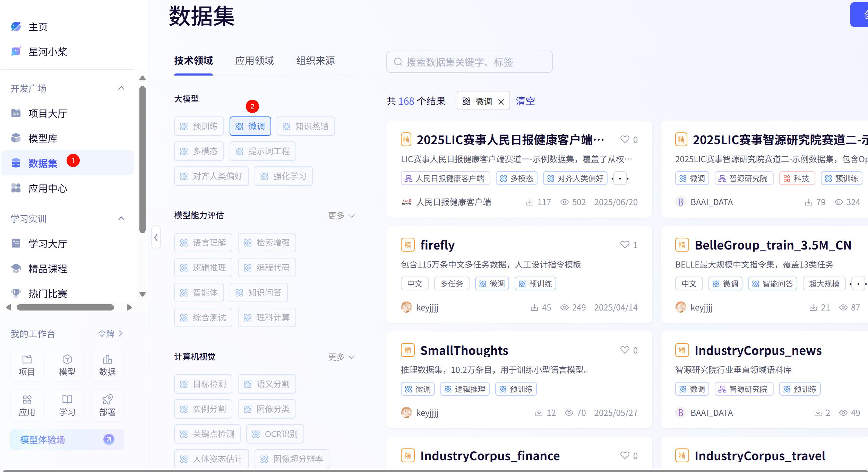The height and width of the screenshot is (472, 868).
Task: Toggle the OCR识别 filter tag
Action: pyautogui.click(x=275, y=434)
